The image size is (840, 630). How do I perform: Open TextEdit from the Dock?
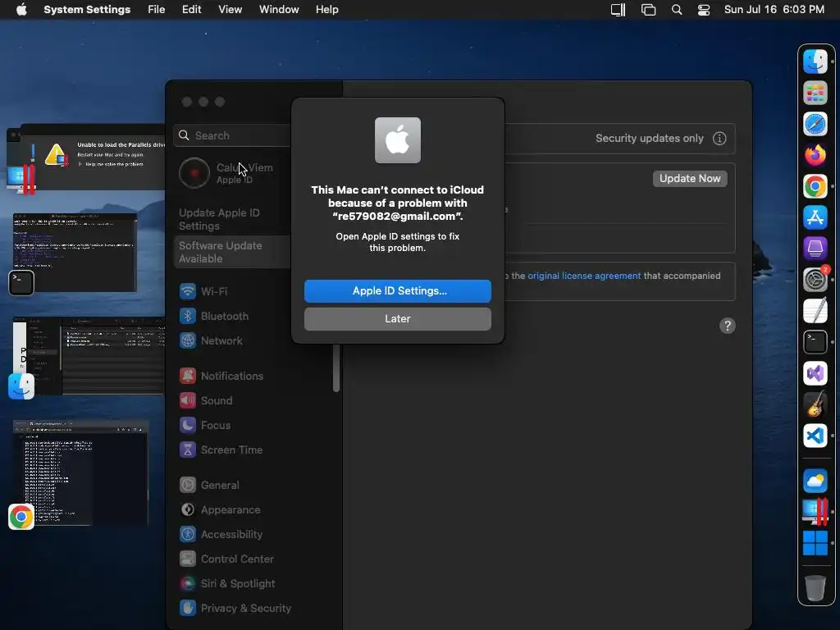click(x=815, y=311)
